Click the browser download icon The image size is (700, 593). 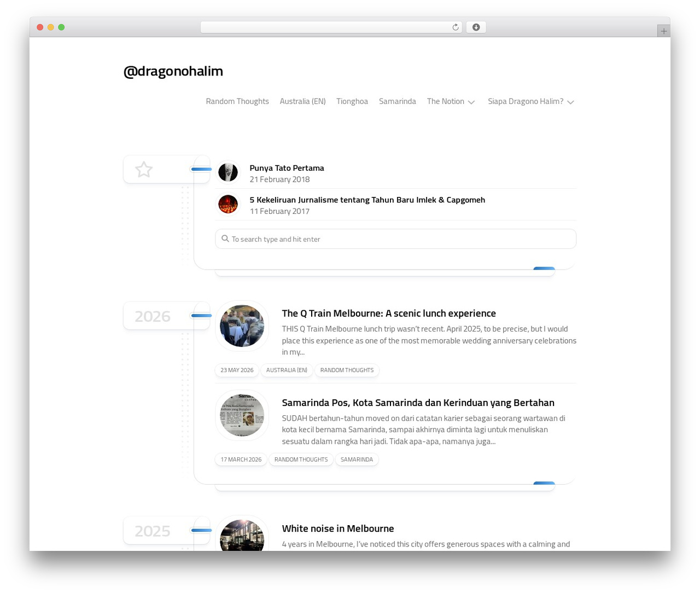476,27
